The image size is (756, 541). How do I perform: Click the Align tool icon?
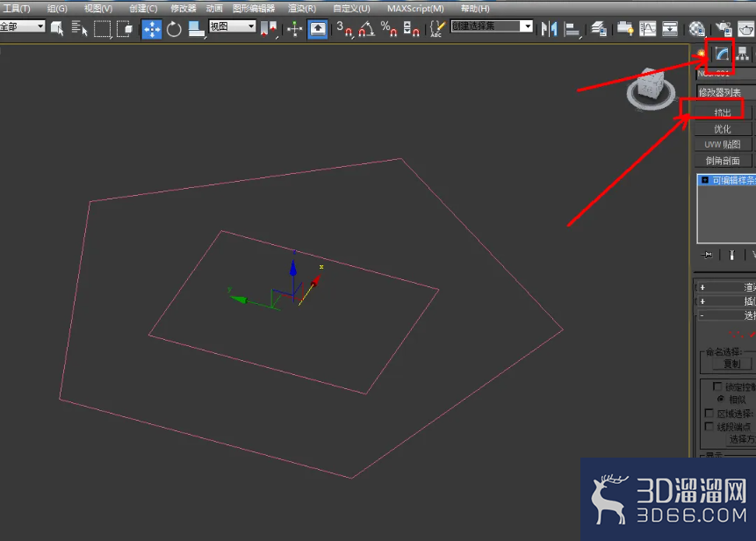[572, 29]
